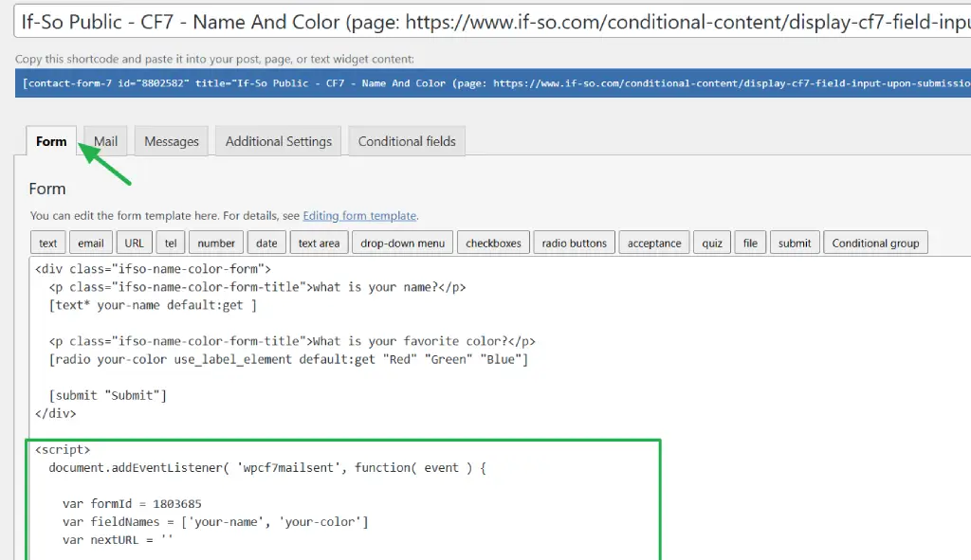Insert a text field tag

pos(48,243)
